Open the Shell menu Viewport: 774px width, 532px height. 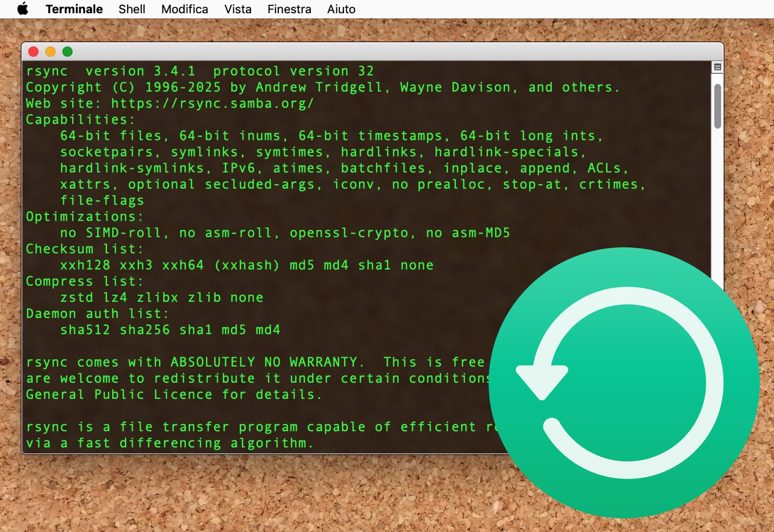click(132, 9)
